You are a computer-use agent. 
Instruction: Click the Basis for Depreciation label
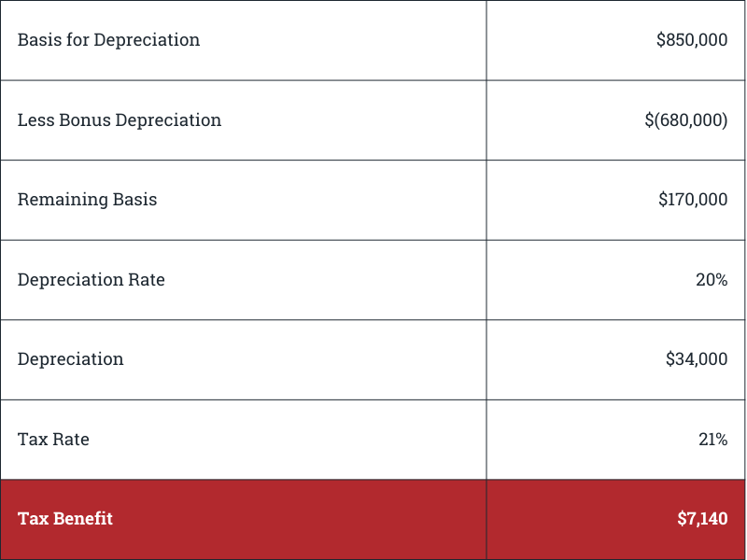[x=108, y=40]
